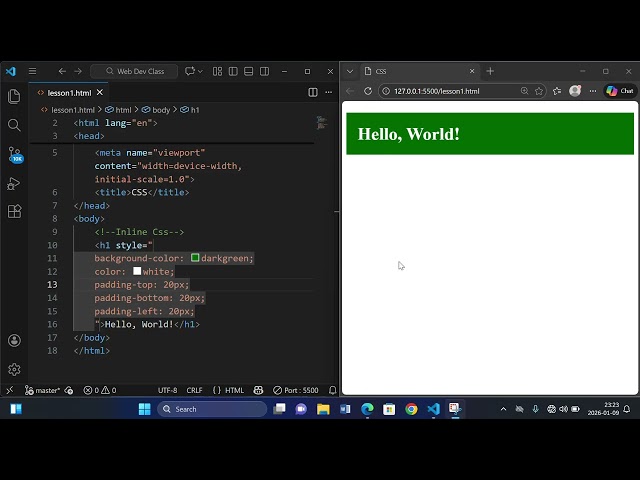Open the Manage gear icon
640x480 pixels.
click(14, 369)
